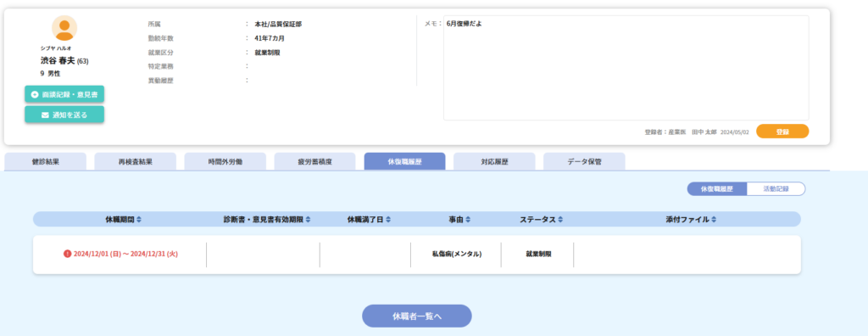Image resolution: width=868 pixels, height=336 pixels.
Task: Click 本社/品質保証部 affiliation value
Action: coord(278,25)
